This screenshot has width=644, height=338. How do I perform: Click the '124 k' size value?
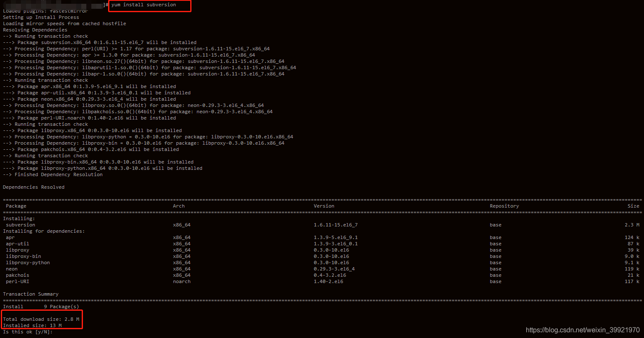point(632,237)
